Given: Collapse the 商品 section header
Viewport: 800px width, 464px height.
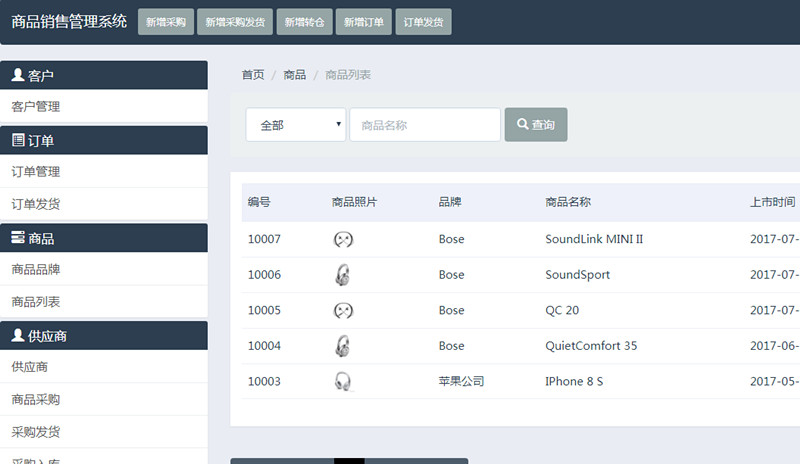Looking at the screenshot, I should point(104,238).
